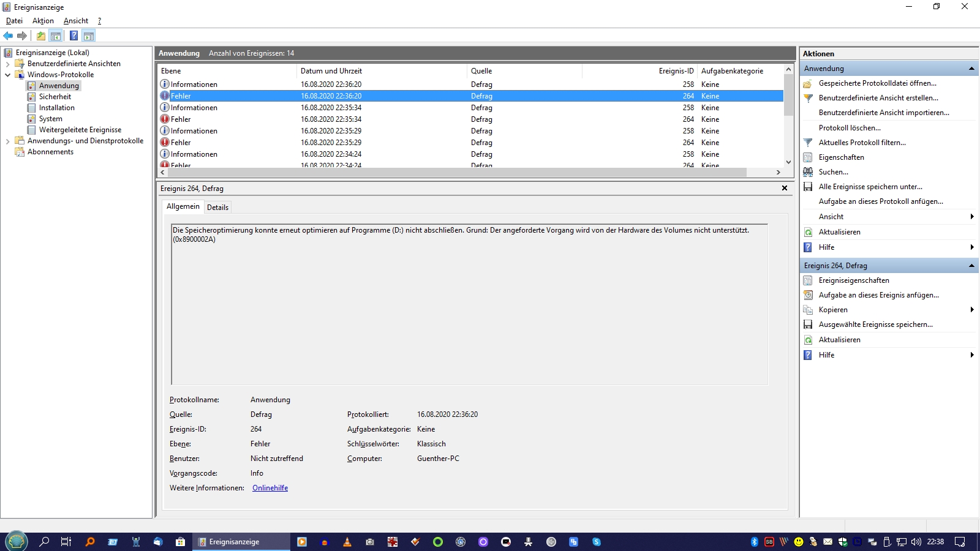The height and width of the screenshot is (551, 980).
Task: Select Informationen event at 22:34:24
Action: (x=470, y=154)
